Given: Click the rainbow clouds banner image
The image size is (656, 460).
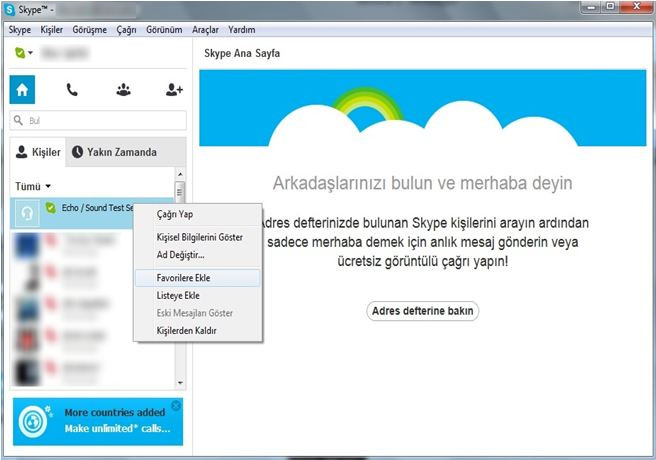Looking at the screenshot, I should (423, 108).
